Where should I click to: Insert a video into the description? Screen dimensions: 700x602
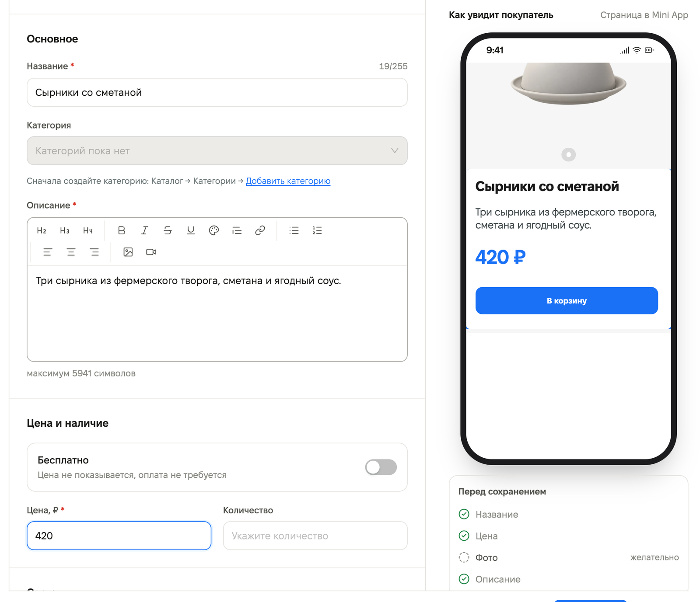(x=151, y=252)
